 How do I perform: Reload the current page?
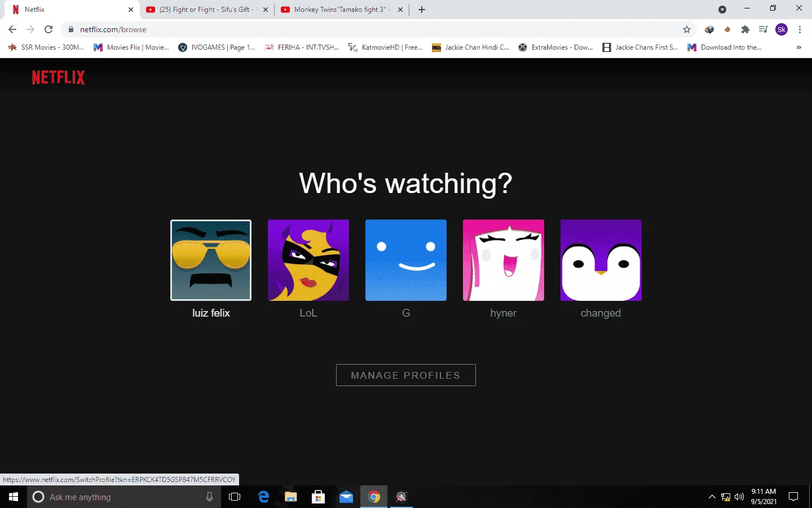pyautogui.click(x=48, y=29)
